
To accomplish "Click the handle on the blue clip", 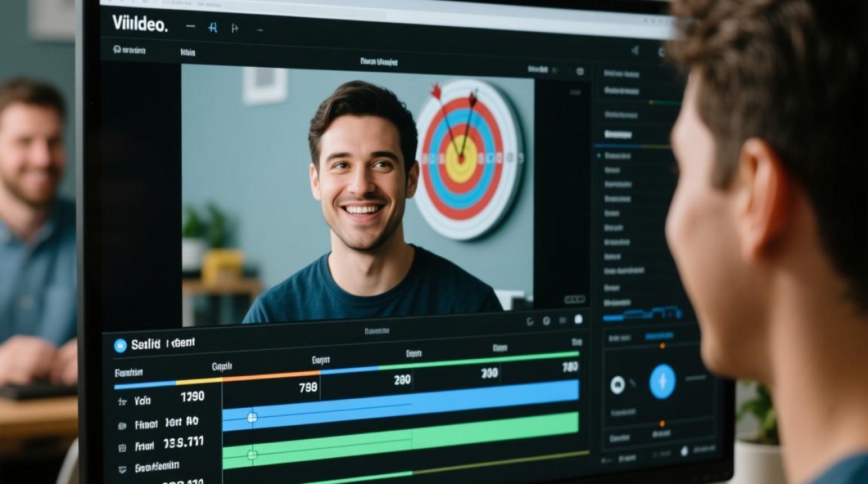I will coord(252,418).
